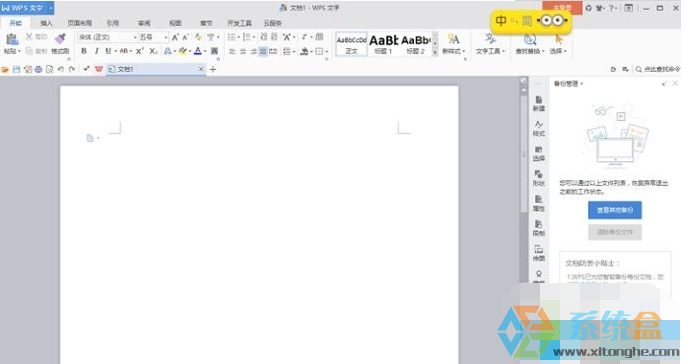Image resolution: width=690 pixels, height=364 pixels.
Task: Open the borders dropdown arrow
Action: 327,51
